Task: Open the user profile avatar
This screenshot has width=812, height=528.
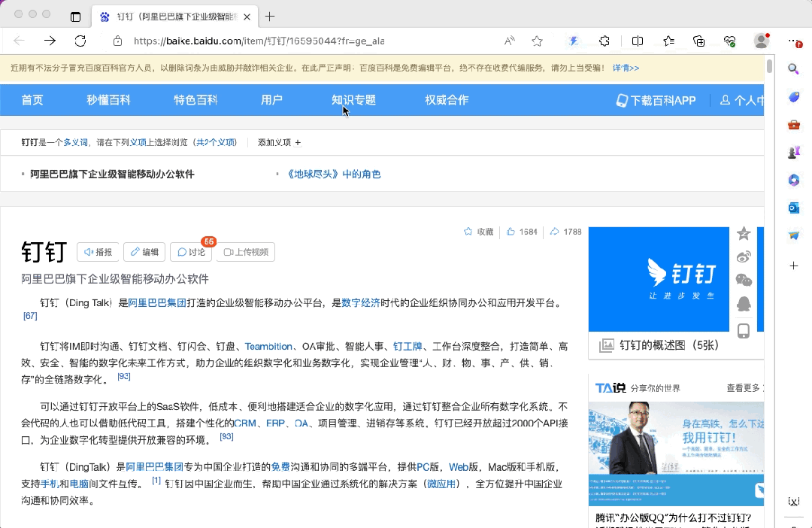Action: pyautogui.click(x=761, y=41)
